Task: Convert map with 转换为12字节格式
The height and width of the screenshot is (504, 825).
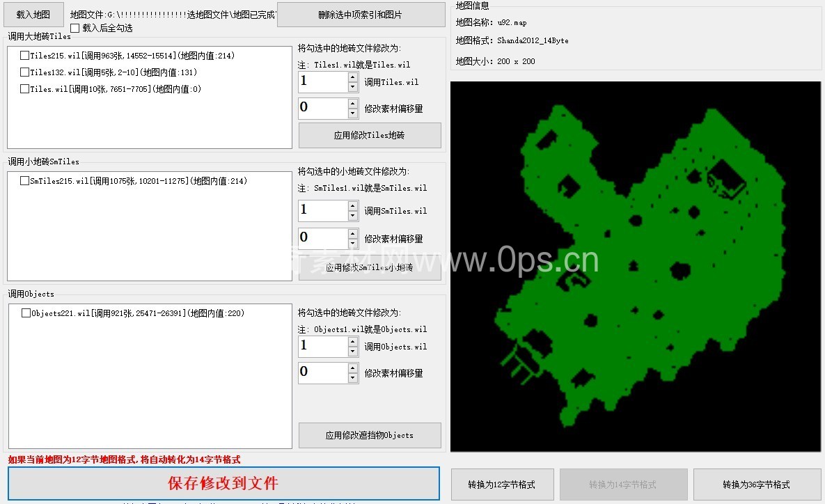Action: point(502,485)
